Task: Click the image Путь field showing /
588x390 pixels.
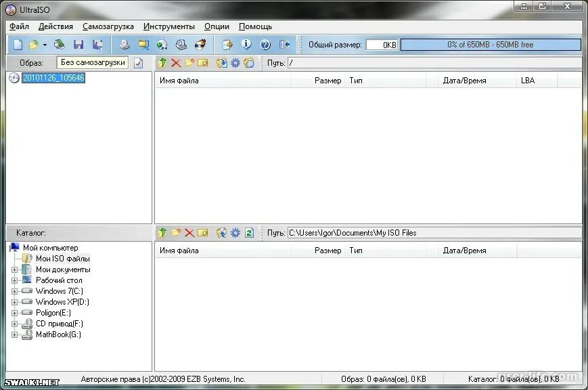Action: point(434,63)
